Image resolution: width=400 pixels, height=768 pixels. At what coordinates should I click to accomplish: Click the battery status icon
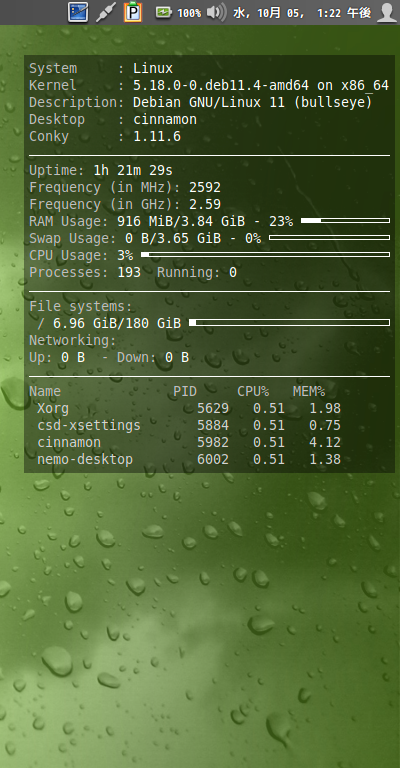point(164,13)
